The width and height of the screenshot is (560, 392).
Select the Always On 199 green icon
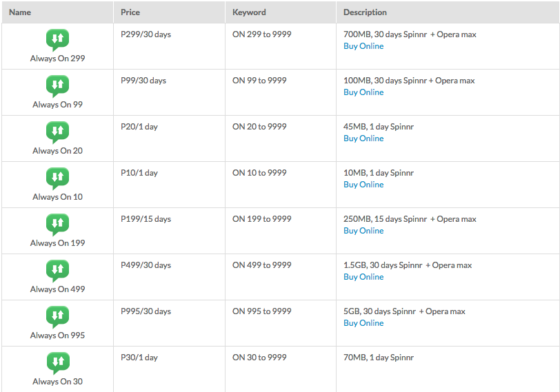pos(57,225)
